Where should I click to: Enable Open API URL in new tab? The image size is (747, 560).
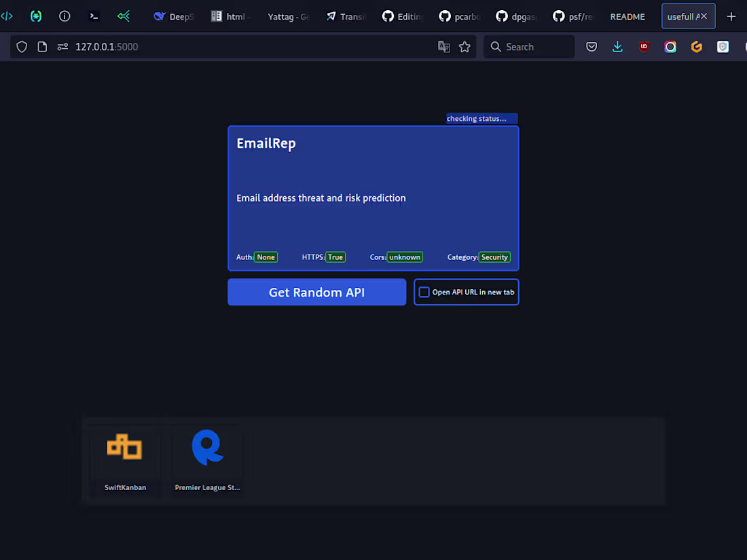424,291
